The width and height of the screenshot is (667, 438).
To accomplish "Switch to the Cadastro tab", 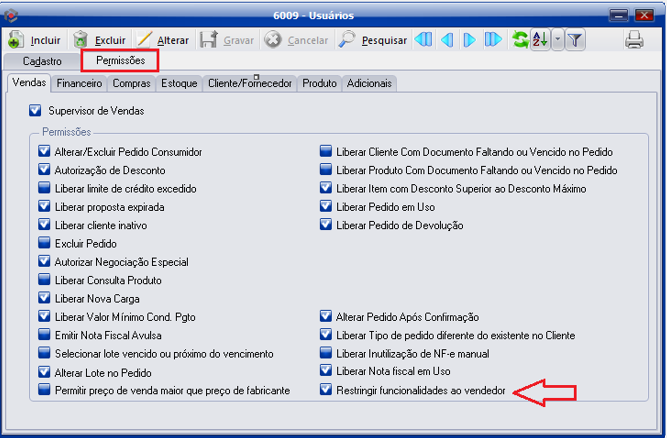I will (x=42, y=61).
